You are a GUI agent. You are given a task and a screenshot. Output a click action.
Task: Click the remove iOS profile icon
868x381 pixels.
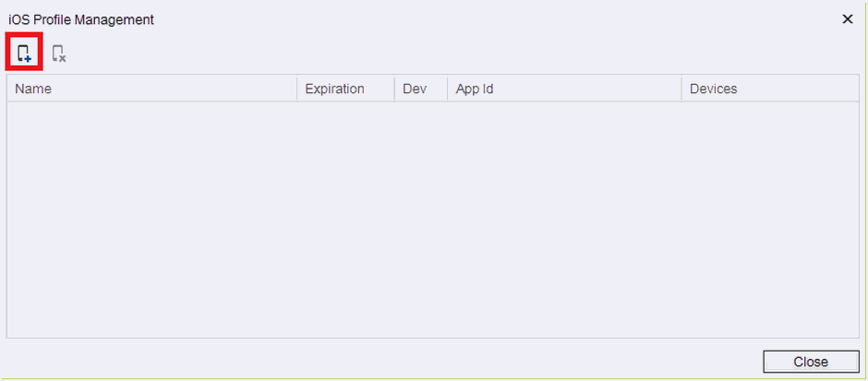[59, 54]
